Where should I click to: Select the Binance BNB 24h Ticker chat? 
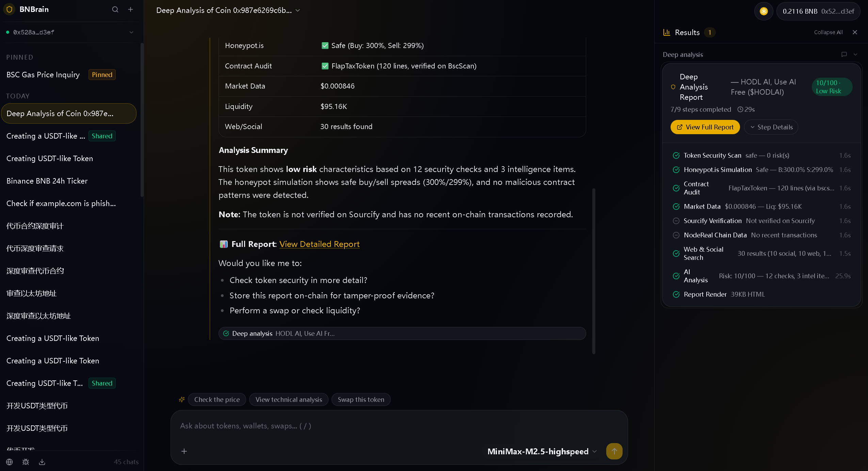point(47,181)
